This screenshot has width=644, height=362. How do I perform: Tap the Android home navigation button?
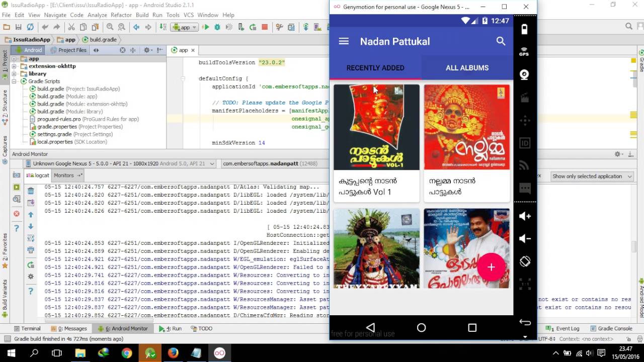coord(422,328)
